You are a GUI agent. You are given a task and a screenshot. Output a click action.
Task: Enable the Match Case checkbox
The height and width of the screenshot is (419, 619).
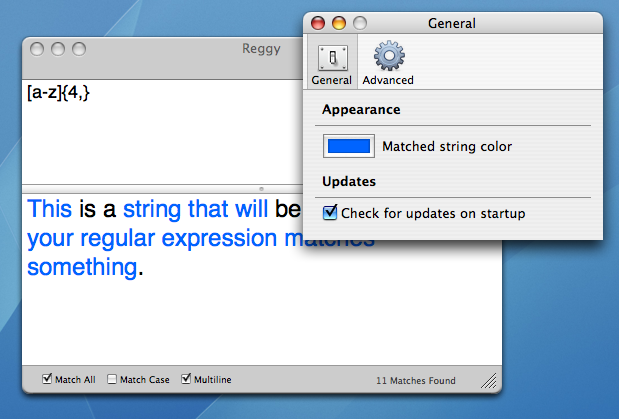tap(112, 379)
